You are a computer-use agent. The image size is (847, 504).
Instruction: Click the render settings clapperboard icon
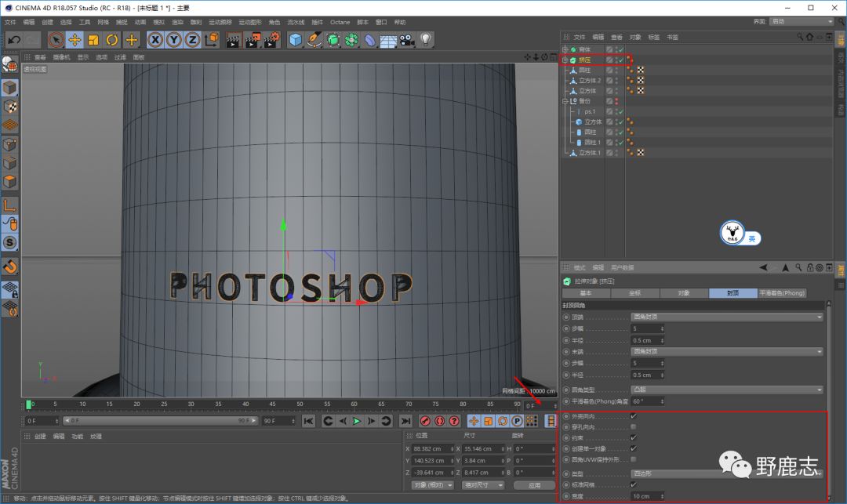271,39
